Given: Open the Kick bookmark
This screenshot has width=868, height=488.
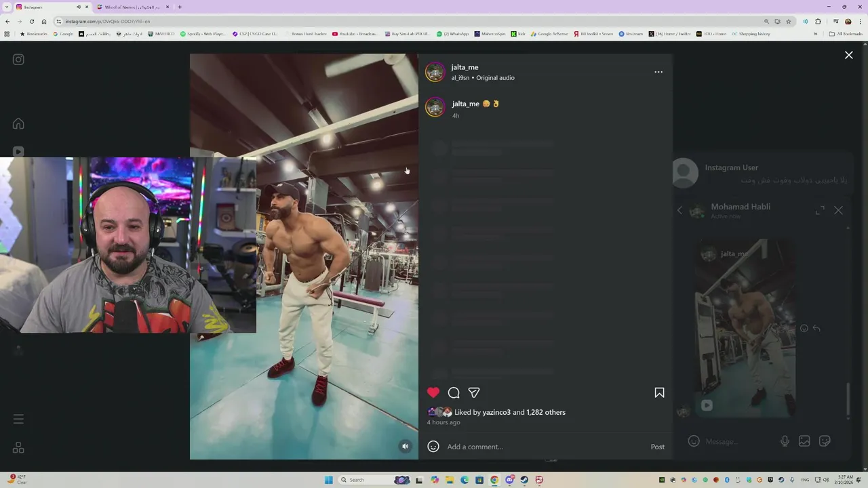Looking at the screenshot, I should (518, 34).
